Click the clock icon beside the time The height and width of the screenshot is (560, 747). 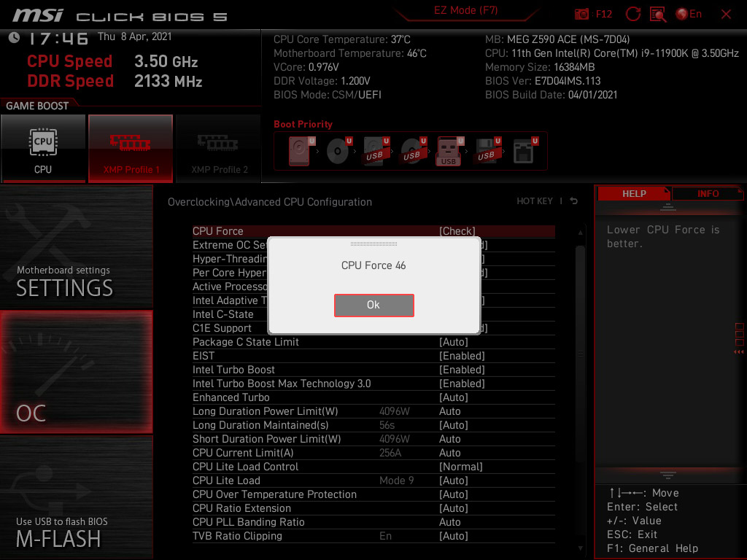pyautogui.click(x=15, y=37)
